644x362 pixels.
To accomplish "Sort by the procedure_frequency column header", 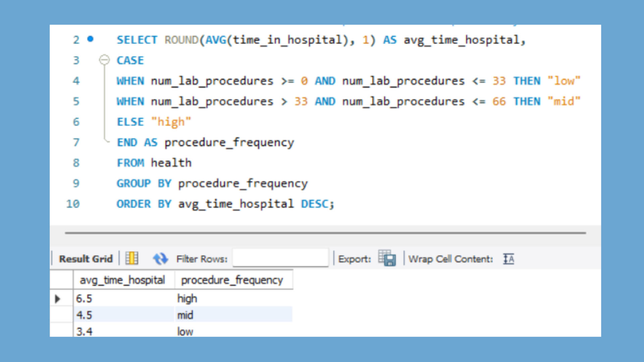I will click(232, 280).
